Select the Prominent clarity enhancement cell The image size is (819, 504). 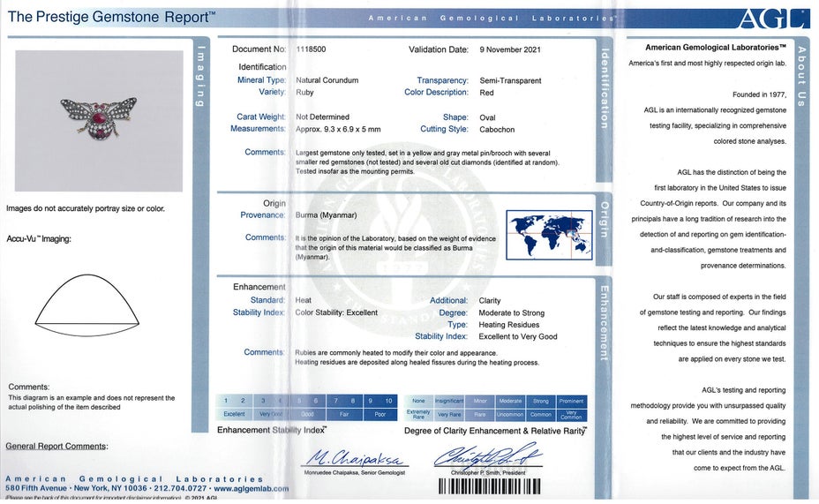click(571, 401)
